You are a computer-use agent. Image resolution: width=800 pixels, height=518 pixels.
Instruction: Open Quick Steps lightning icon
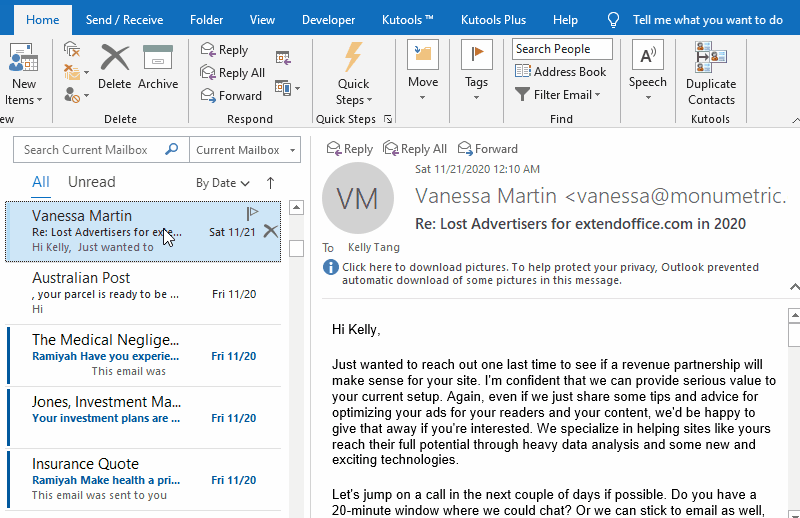[x=353, y=57]
